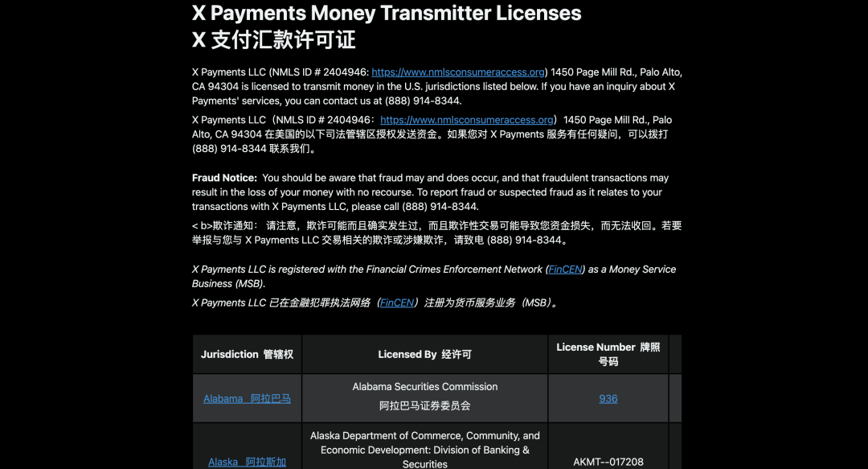Select the Jurisdiction 管辖权 column header
The width and height of the screenshot is (868, 469).
click(247, 355)
